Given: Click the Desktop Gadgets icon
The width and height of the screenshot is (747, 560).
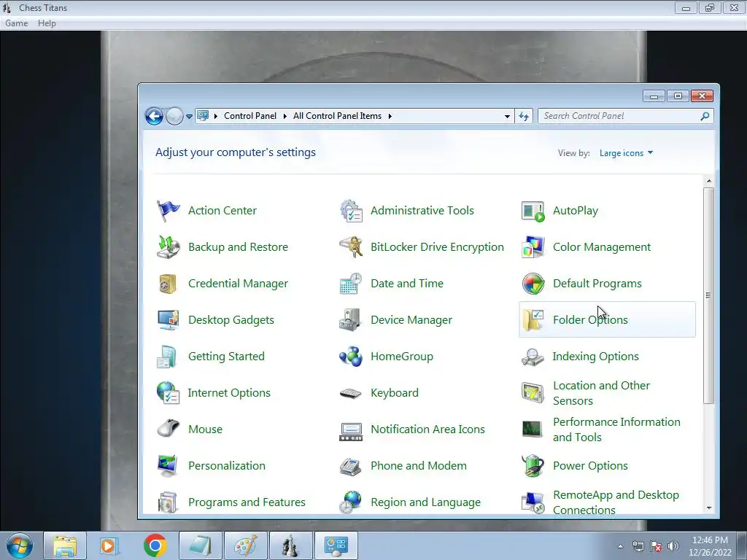Looking at the screenshot, I should (x=168, y=319).
